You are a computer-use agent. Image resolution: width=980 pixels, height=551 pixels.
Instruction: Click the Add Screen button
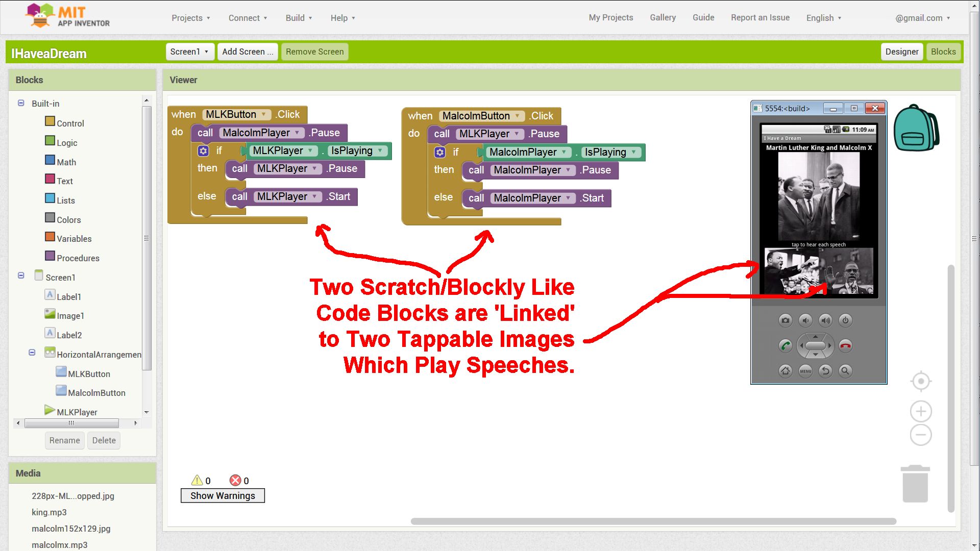(247, 51)
